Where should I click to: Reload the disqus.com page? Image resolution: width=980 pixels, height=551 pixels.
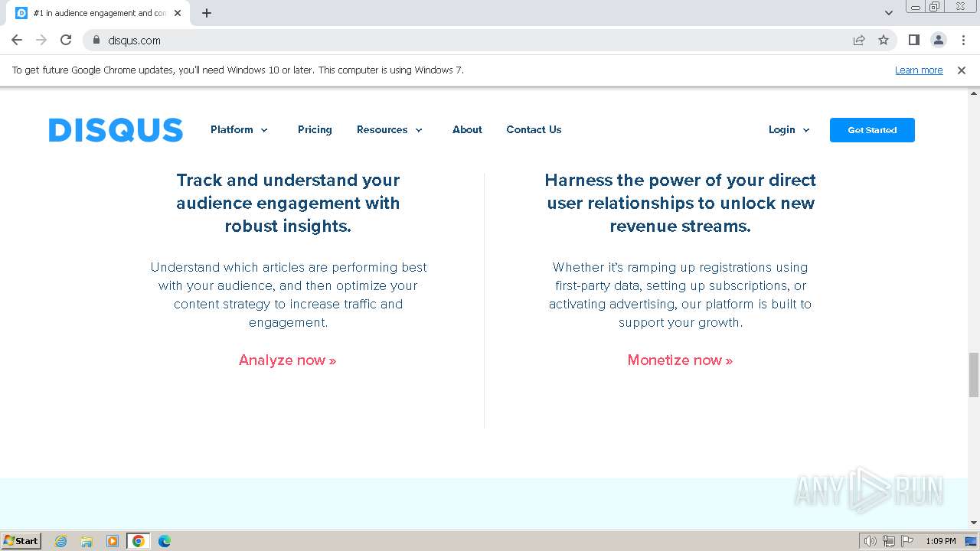(x=66, y=40)
